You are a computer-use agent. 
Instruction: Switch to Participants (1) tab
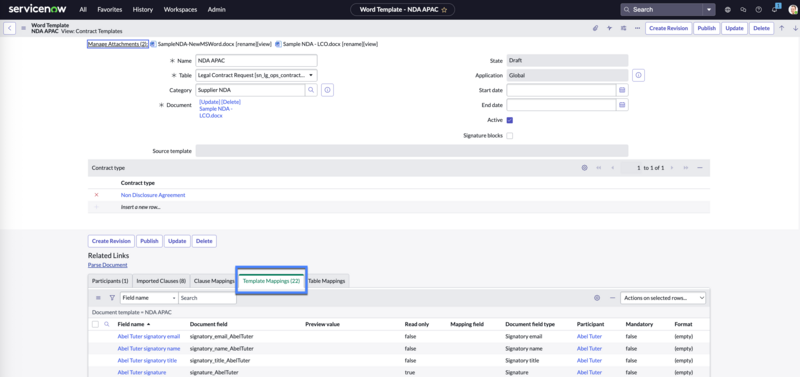pos(110,281)
